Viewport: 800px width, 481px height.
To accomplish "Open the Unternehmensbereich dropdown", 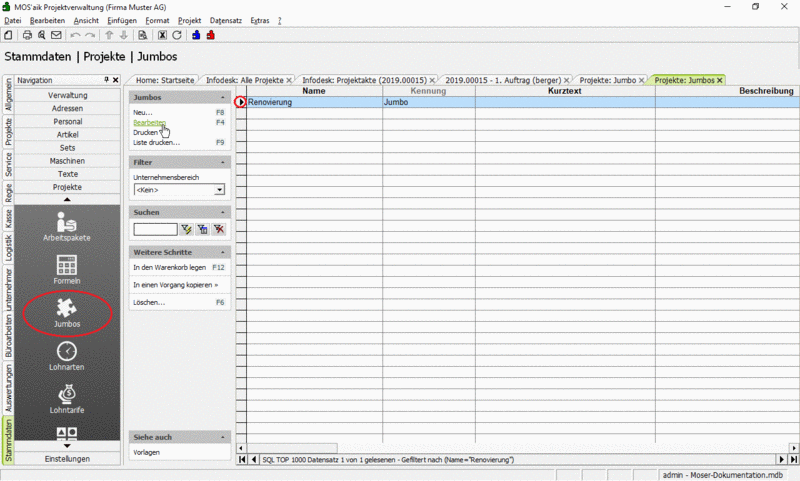I will pos(219,190).
